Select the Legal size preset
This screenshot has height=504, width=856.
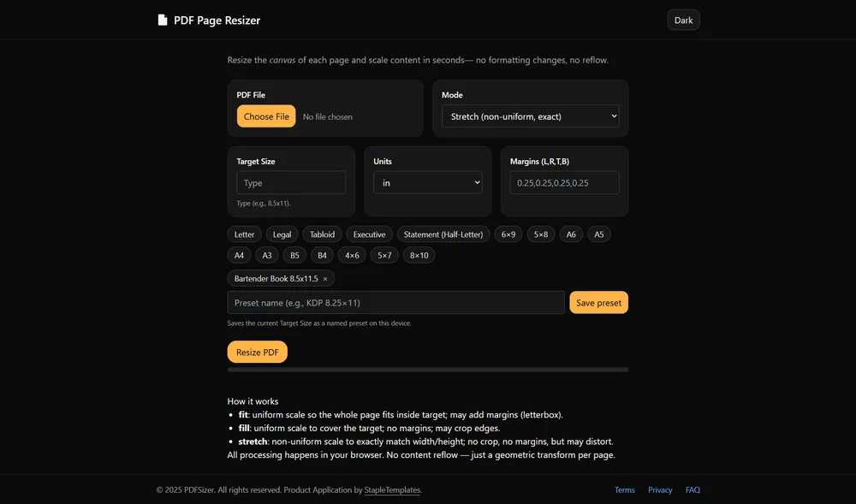click(x=282, y=234)
